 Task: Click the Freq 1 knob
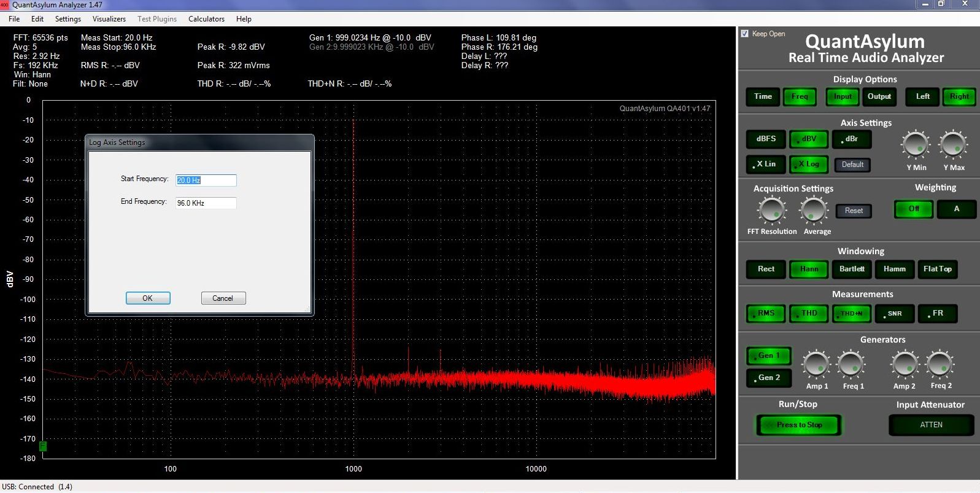click(852, 365)
